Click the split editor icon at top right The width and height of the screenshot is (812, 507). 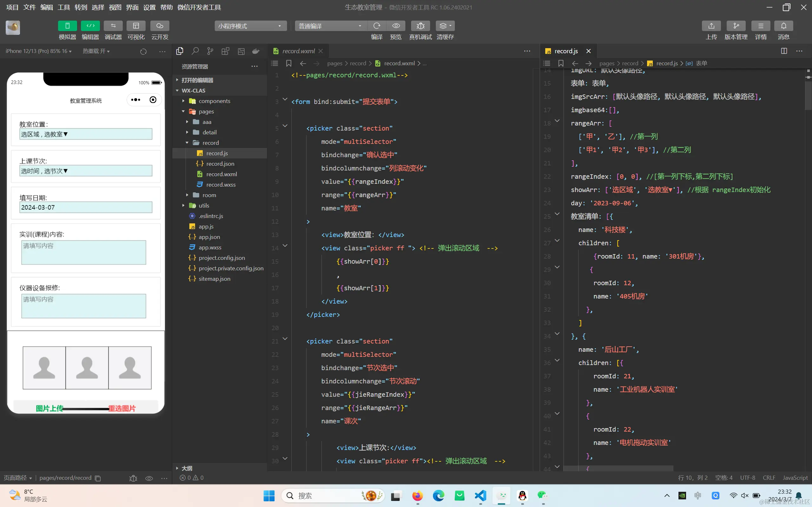click(x=784, y=51)
